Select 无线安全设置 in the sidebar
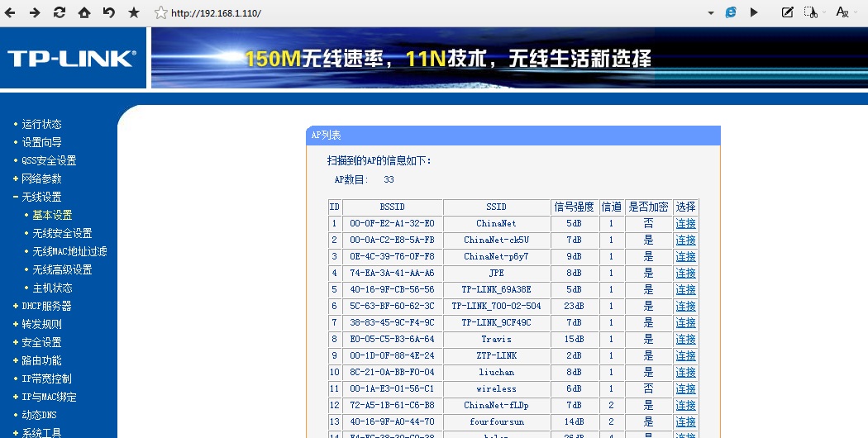 point(62,234)
